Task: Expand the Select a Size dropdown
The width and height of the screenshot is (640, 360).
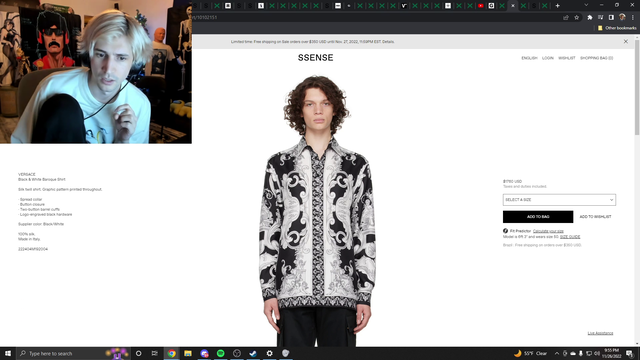Action: pos(559,200)
